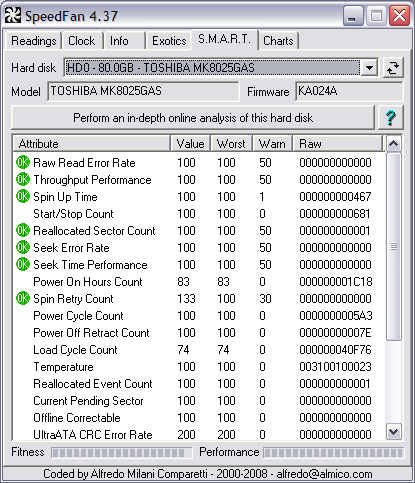Click OK icon beside Spin Retry Count
The image size is (415, 483).
click(23, 298)
